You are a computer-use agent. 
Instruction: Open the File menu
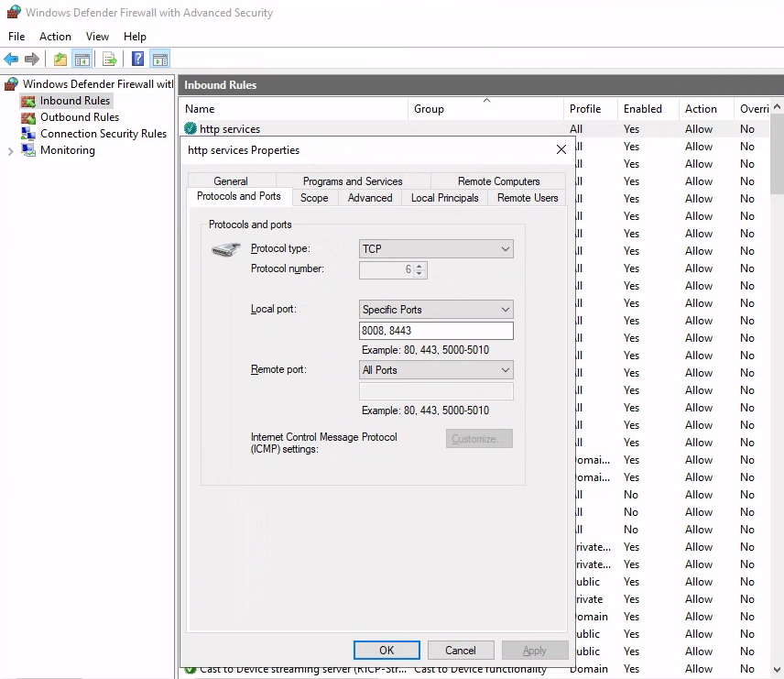16,37
